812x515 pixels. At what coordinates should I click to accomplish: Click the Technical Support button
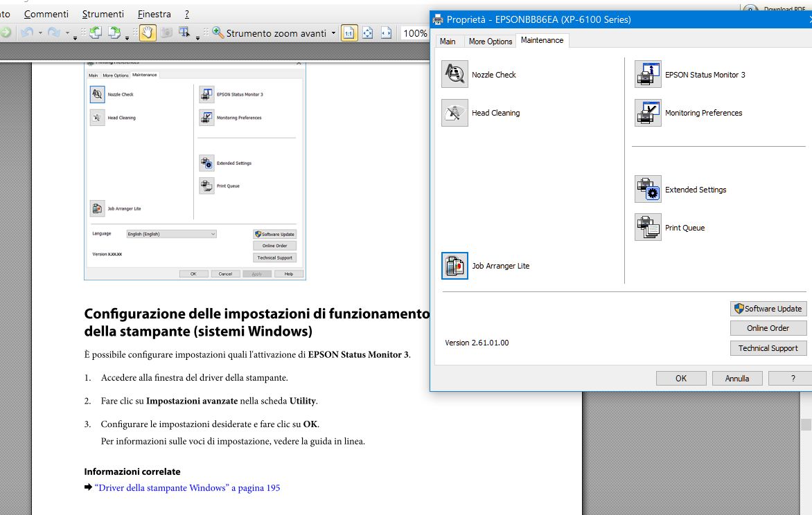pos(768,348)
